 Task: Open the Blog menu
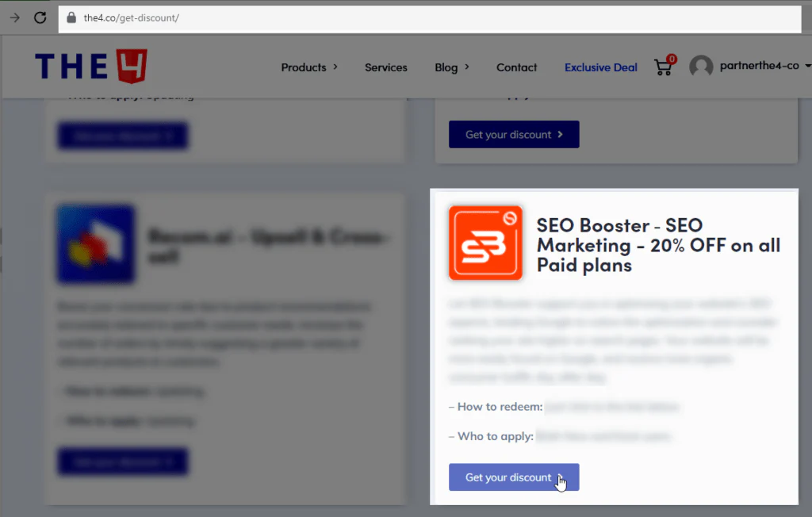click(x=446, y=67)
